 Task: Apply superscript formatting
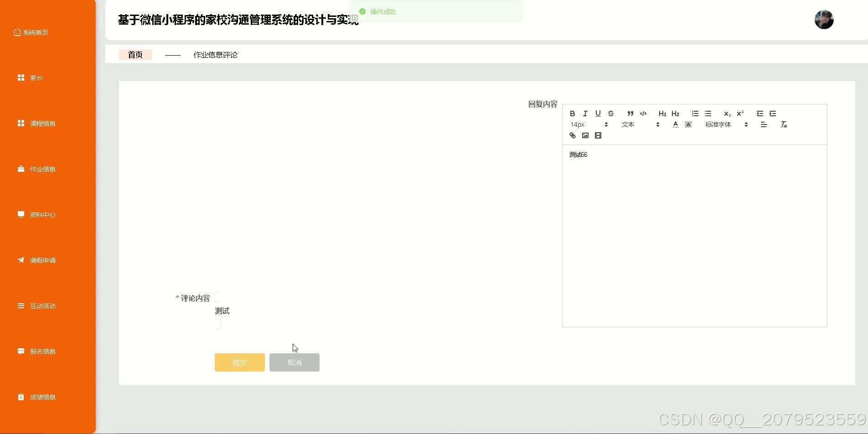[740, 114]
